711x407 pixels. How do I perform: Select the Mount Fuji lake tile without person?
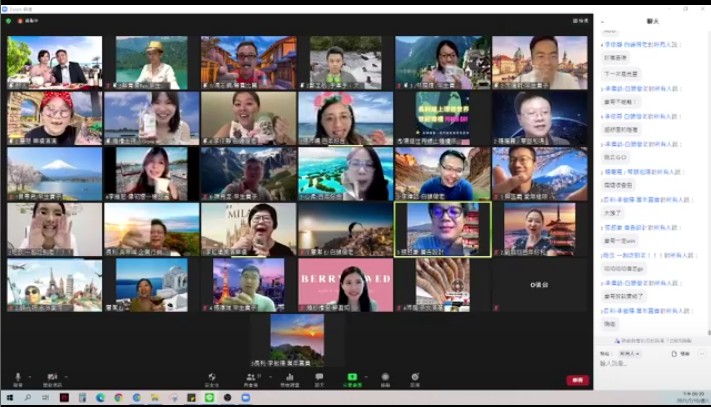[54, 174]
